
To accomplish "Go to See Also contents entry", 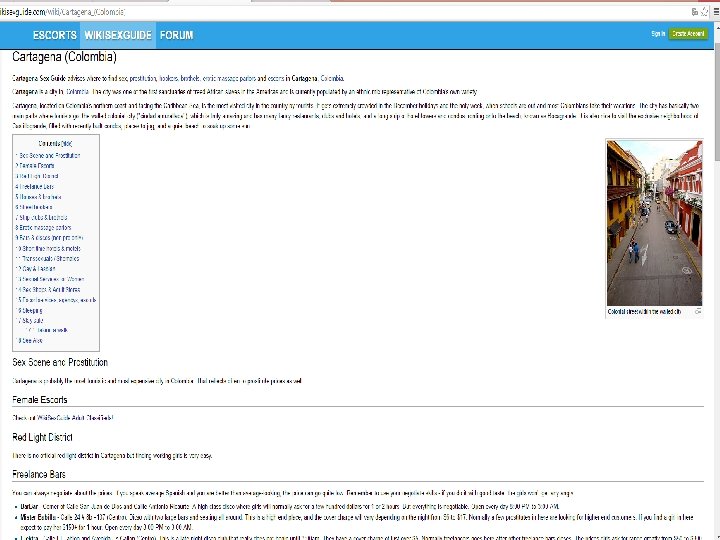I will (x=29, y=341).
